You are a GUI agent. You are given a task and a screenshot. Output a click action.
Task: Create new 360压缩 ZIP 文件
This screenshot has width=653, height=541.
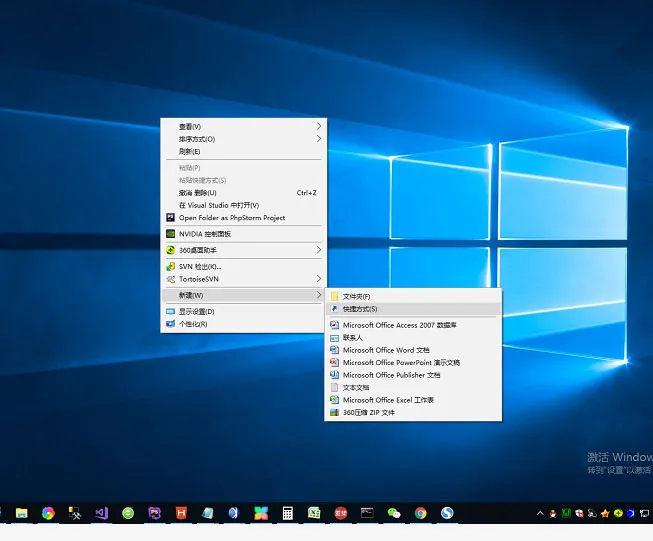[369, 412]
